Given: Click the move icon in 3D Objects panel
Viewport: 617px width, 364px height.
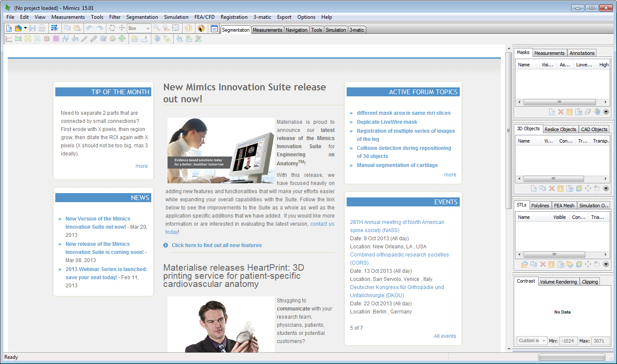Looking at the screenshot, I should pos(588,188).
